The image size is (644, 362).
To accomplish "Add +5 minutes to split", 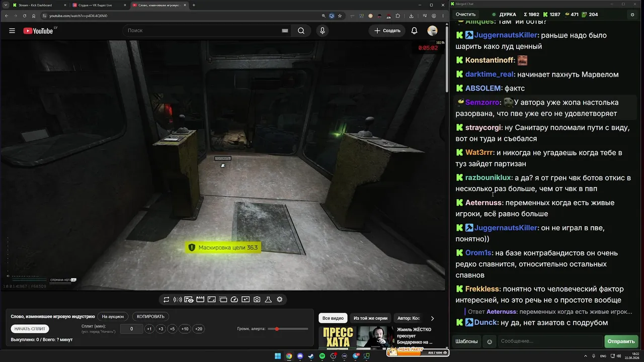I will point(172,329).
